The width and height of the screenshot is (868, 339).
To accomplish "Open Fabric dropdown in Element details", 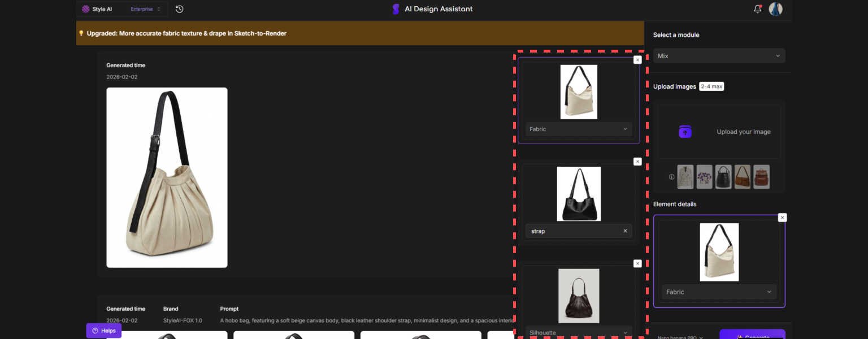I will pyautogui.click(x=719, y=292).
